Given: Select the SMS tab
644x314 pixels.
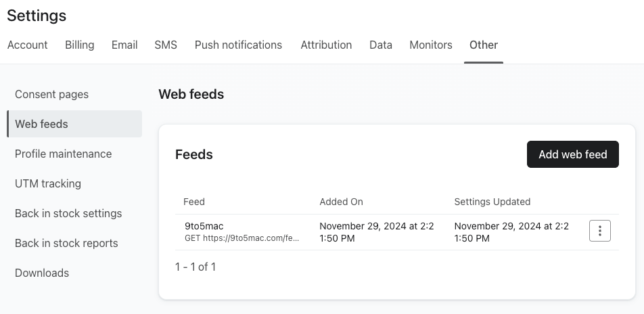Looking at the screenshot, I should (x=166, y=45).
